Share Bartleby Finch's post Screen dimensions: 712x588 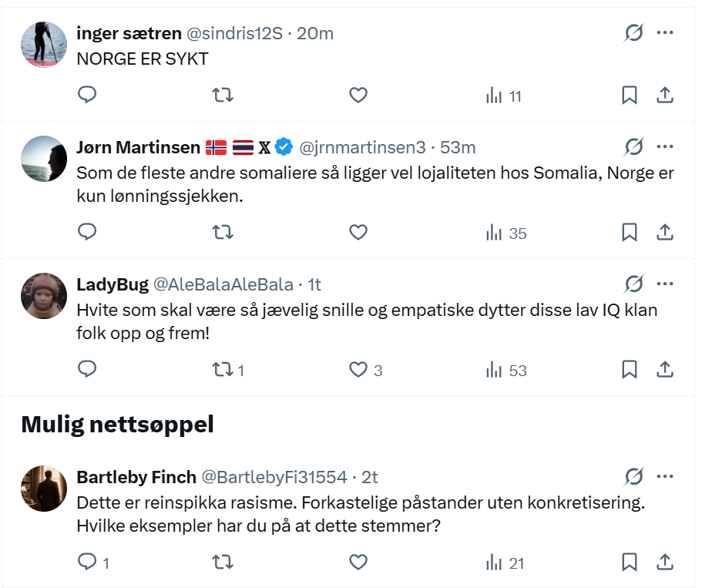pos(665,563)
